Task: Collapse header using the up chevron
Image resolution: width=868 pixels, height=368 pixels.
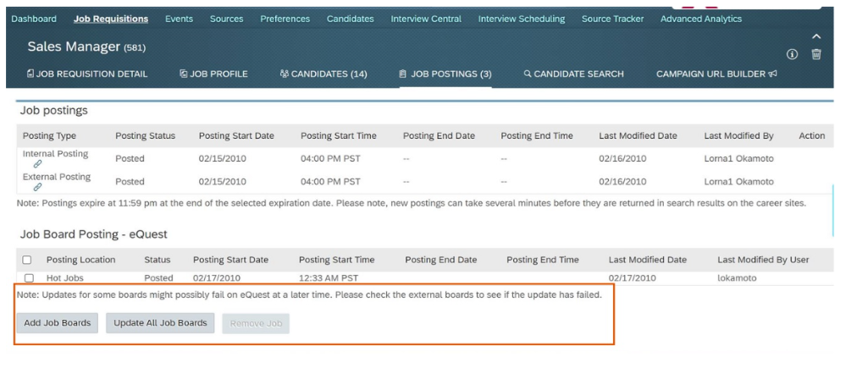Action: (x=816, y=36)
